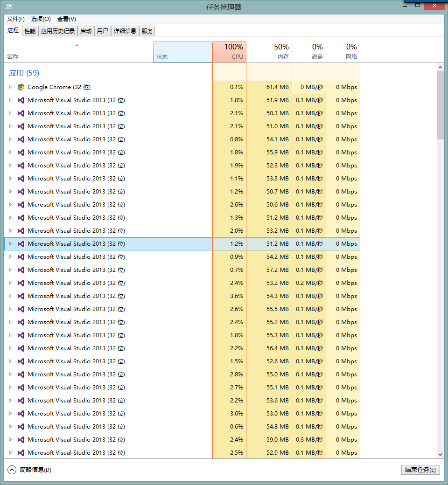
Task: Expand the Visual Studio row using 53.3 MB
Action: pyautogui.click(x=10, y=179)
